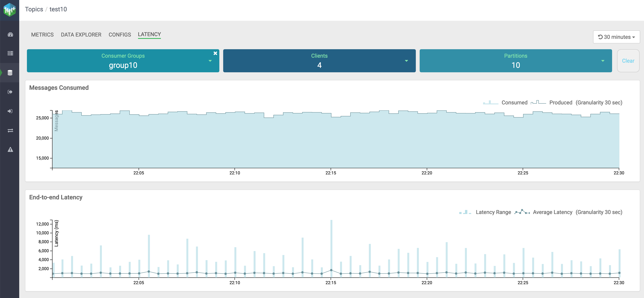
Task: Go to Topics breadcrumb link
Action: [34, 9]
